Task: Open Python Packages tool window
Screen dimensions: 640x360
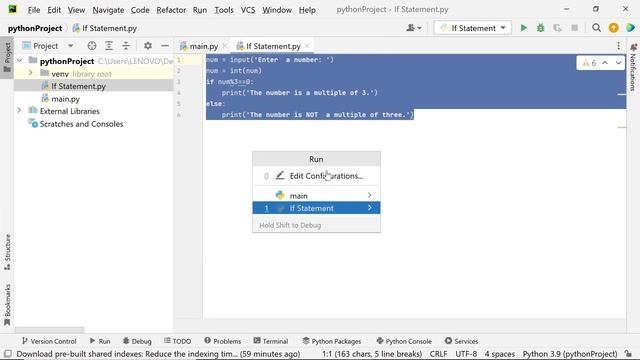Action: point(332,341)
